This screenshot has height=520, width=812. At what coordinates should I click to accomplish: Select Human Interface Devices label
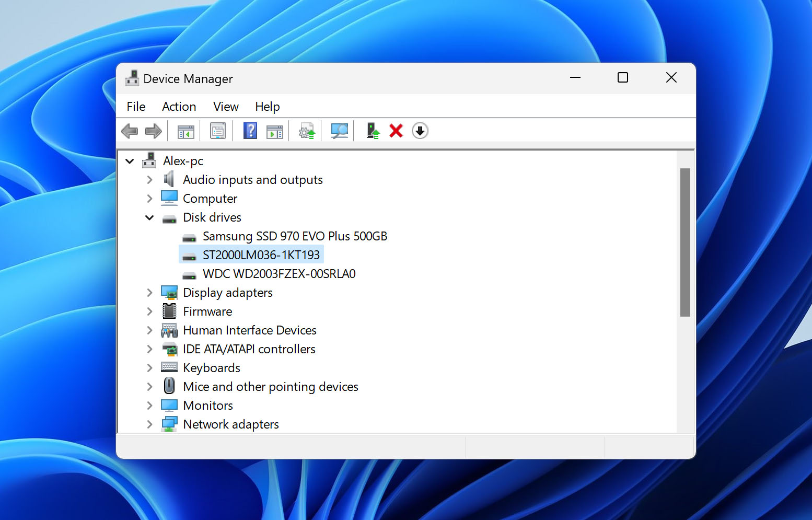tap(250, 330)
